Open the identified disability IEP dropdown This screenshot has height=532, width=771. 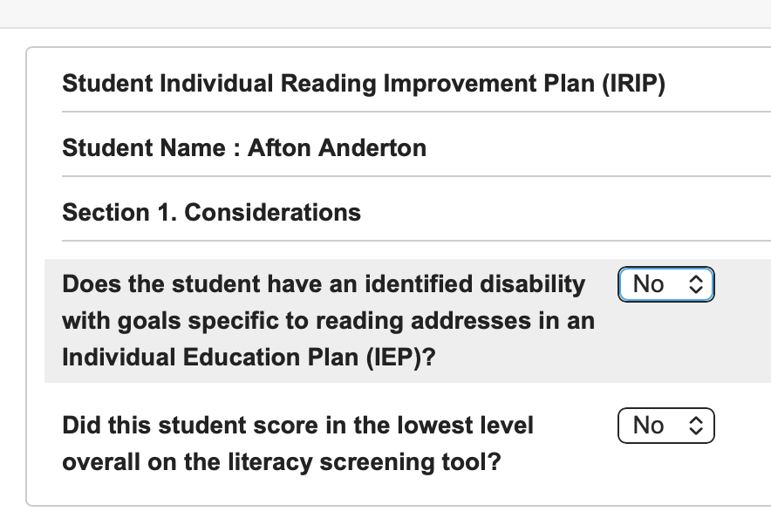pos(665,284)
